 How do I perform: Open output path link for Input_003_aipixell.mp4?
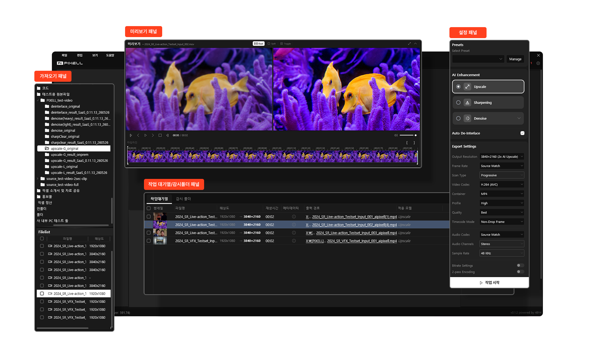tap(351, 233)
